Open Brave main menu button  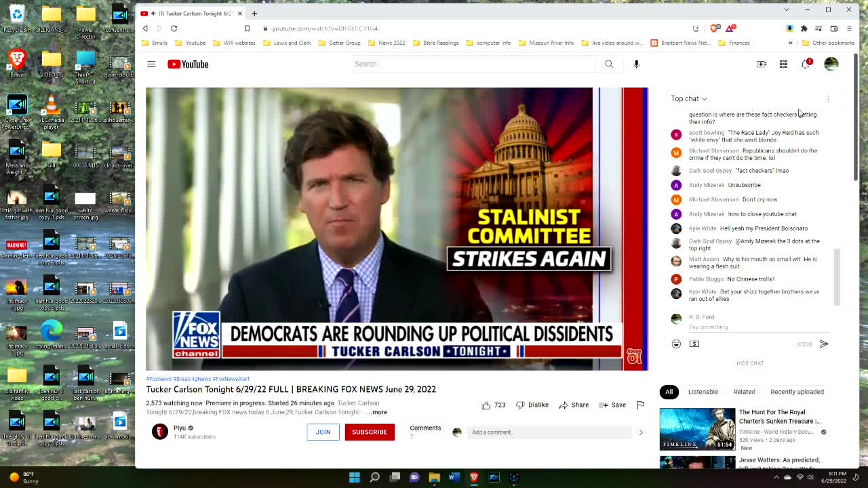(849, 28)
